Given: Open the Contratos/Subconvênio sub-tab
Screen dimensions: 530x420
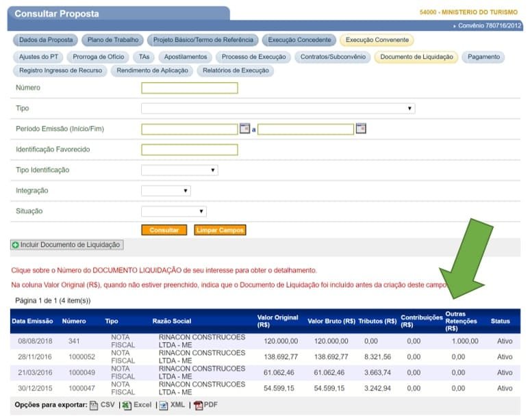Looking at the screenshot, I should 333,57.
